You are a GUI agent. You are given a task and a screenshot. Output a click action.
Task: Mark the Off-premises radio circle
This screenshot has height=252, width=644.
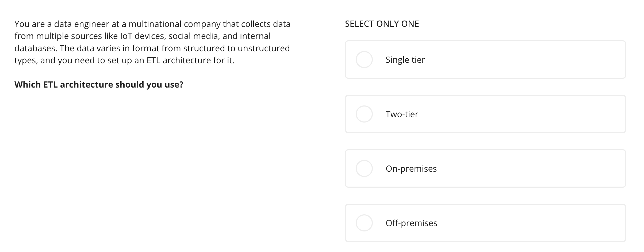[364, 223]
